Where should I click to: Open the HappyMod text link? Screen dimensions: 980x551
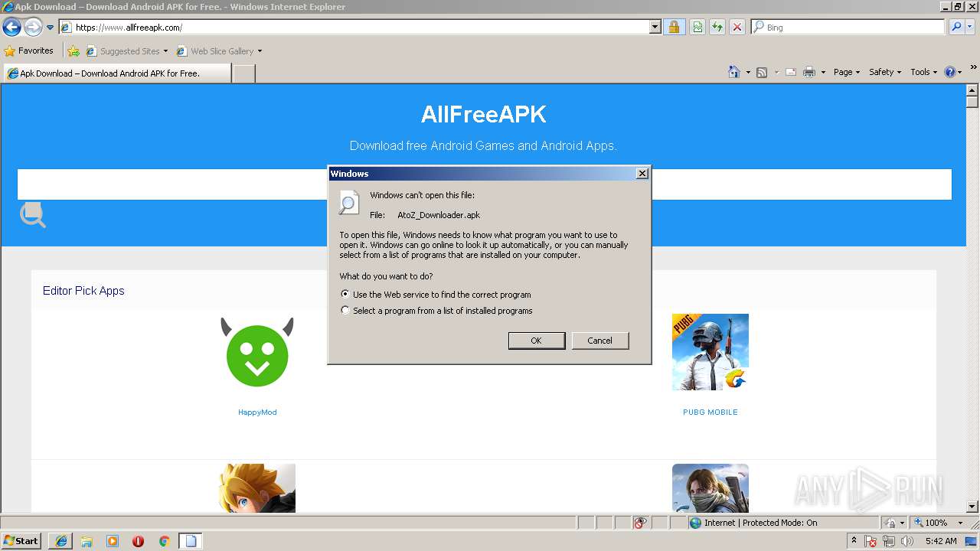(257, 412)
